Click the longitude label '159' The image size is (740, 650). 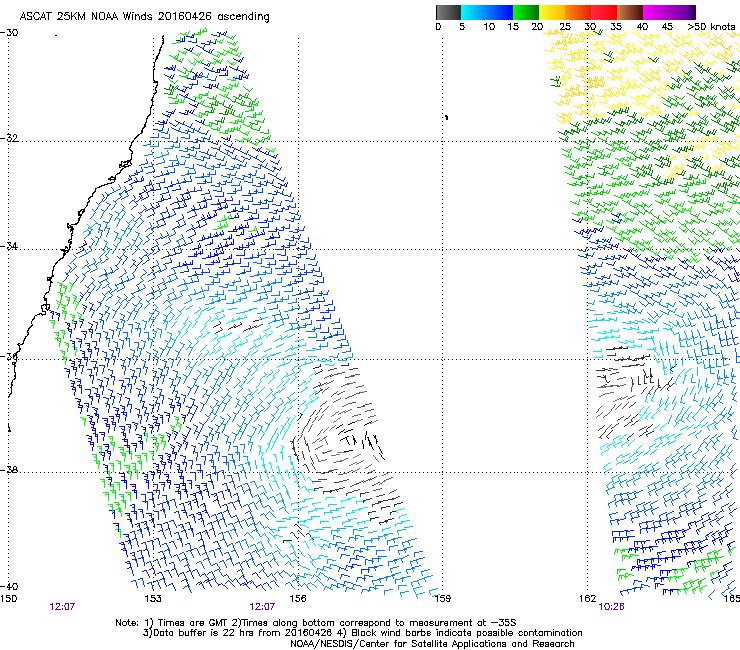coord(442,599)
